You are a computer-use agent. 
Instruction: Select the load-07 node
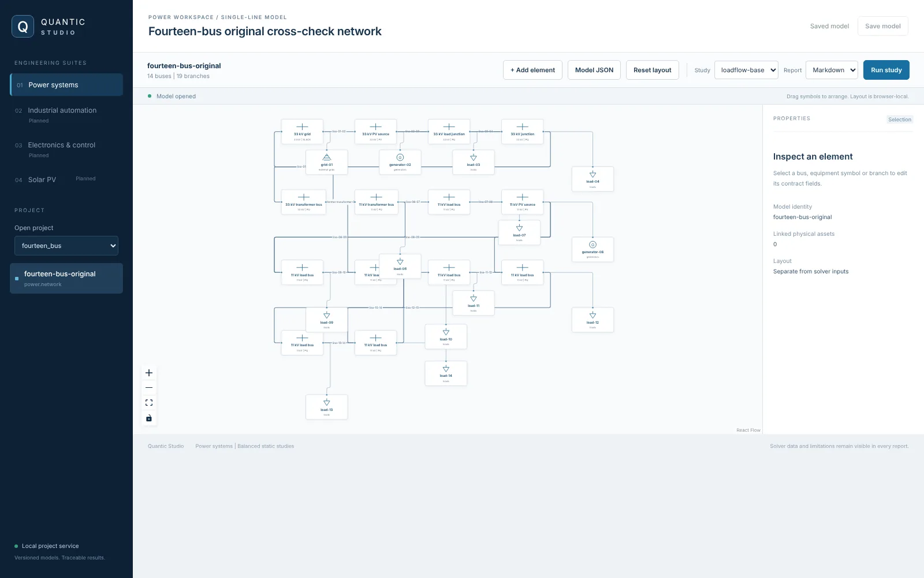pyautogui.click(x=519, y=232)
